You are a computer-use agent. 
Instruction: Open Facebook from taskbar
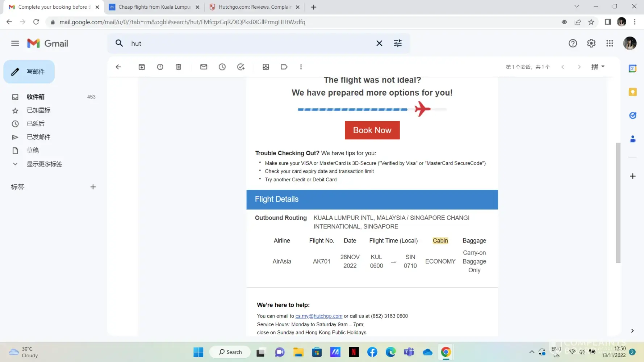372,352
